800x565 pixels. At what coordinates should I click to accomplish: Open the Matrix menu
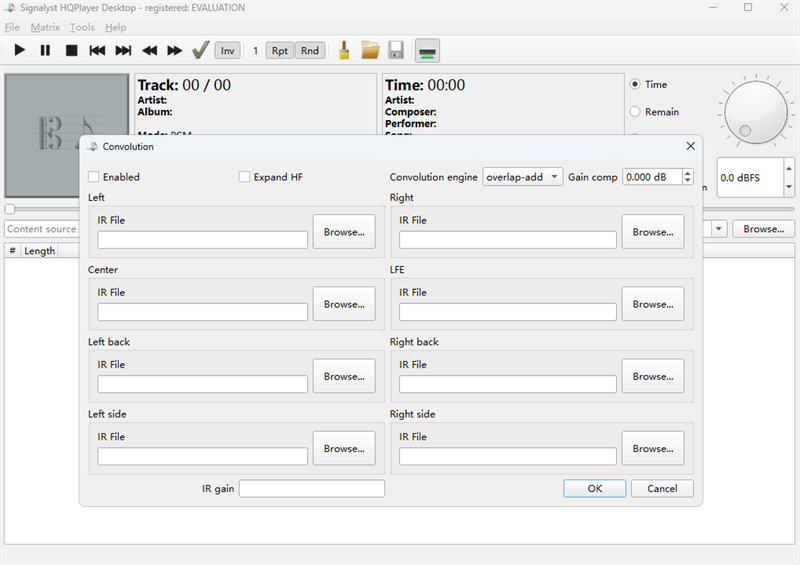click(45, 27)
